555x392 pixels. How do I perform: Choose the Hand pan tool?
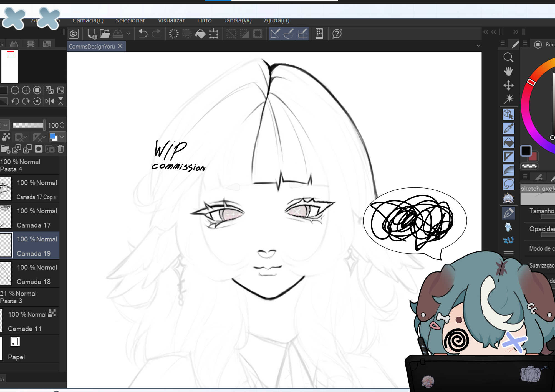tap(508, 71)
